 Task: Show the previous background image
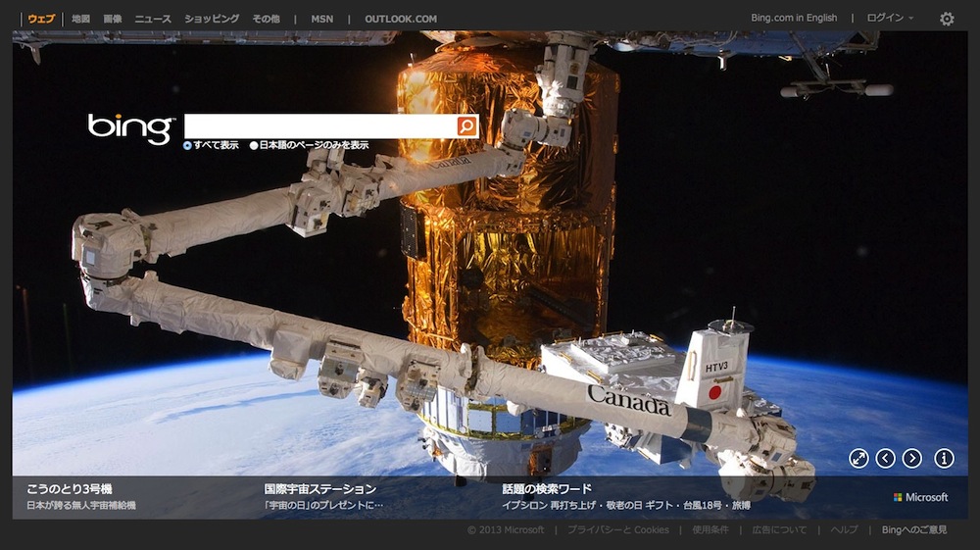pyautogui.click(x=886, y=458)
